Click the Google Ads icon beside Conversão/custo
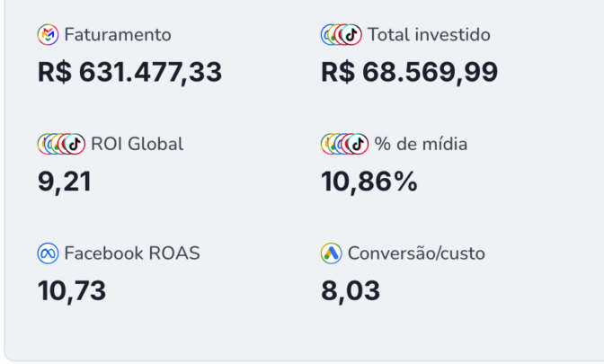604x364 pixels. (x=332, y=253)
